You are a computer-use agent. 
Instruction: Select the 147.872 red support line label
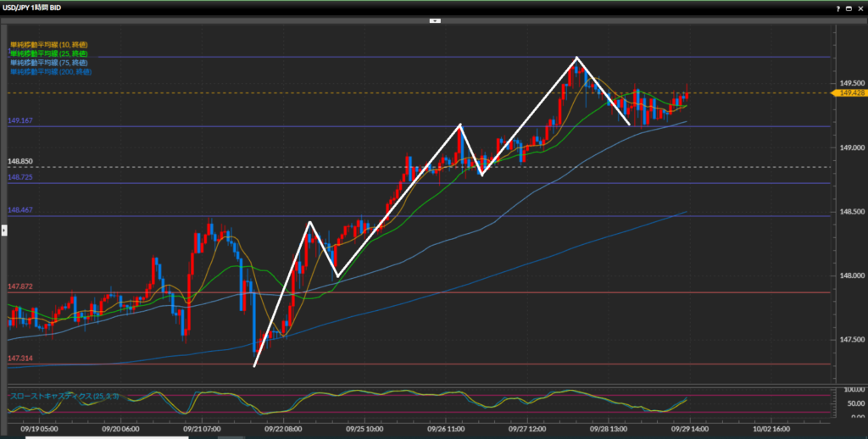tap(19, 286)
